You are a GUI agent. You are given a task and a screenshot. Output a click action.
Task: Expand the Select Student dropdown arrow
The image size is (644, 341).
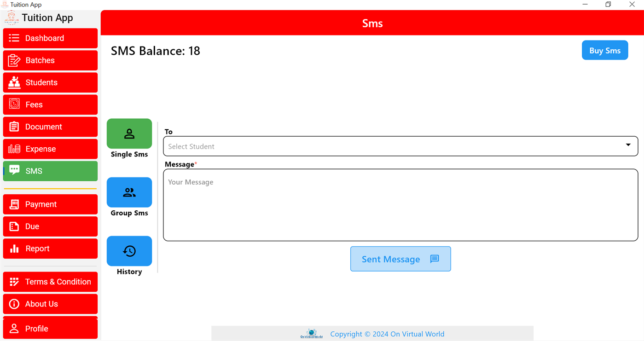(628, 145)
